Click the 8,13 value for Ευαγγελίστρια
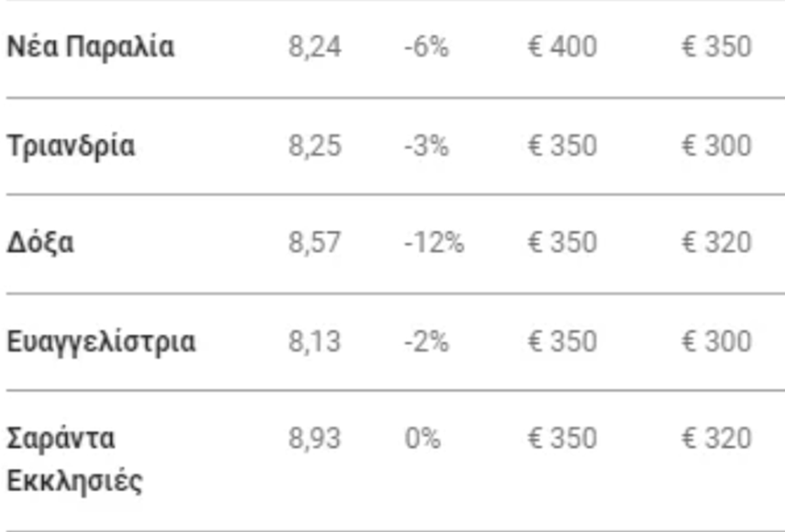785x532 pixels. [x=315, y=342]
